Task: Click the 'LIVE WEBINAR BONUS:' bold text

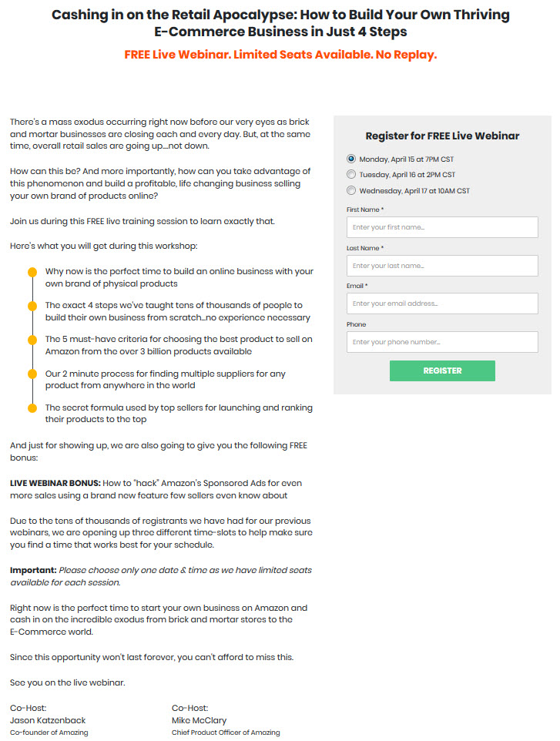Action: pyautogui.click(x=55, y=483)
